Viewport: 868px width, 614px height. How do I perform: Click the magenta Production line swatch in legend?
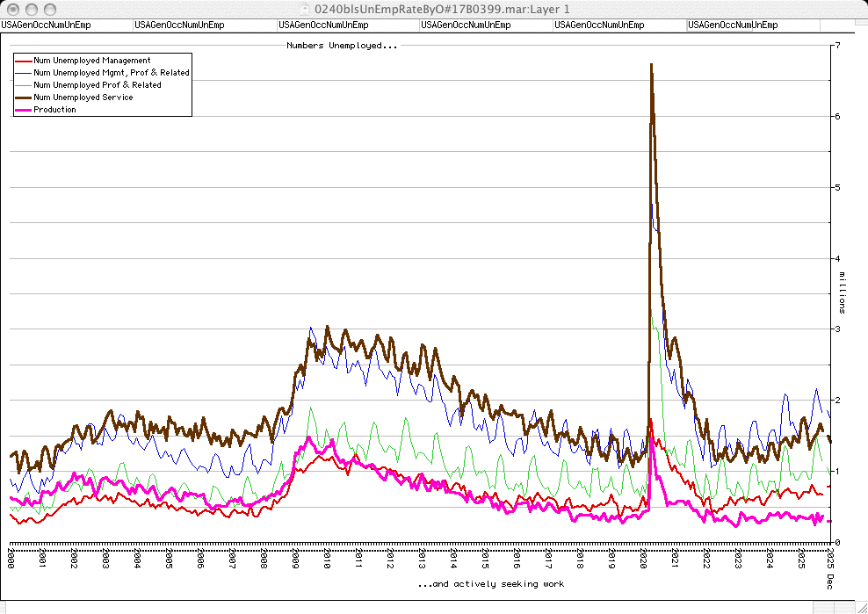[x=23, y=110]
